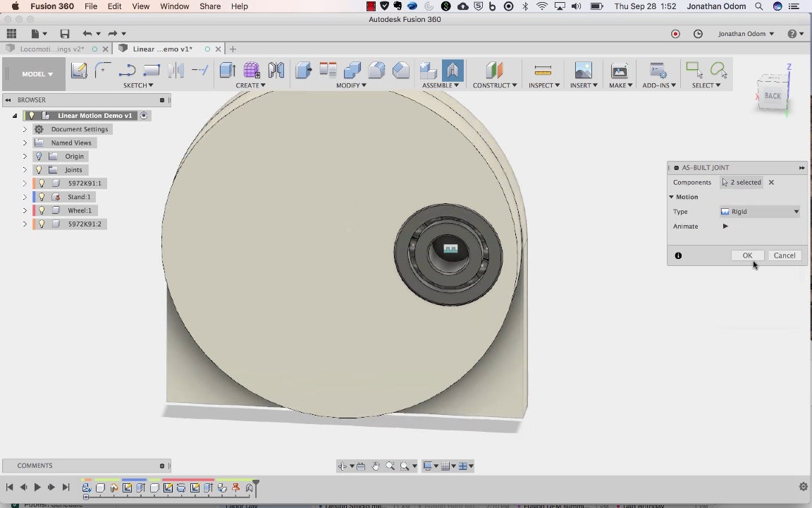Toggle visibility of 5972K91:2 component
Image resolution: width=812 pixels, height=508 pixels.
point(42,224)
